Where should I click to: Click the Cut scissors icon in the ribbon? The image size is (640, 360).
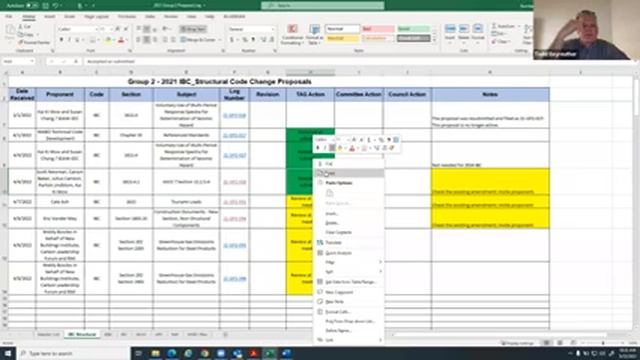21,27
